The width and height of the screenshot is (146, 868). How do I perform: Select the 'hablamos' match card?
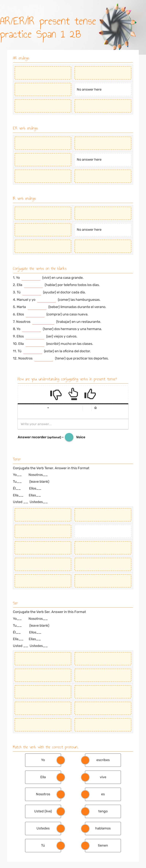(x=103, y=828)
